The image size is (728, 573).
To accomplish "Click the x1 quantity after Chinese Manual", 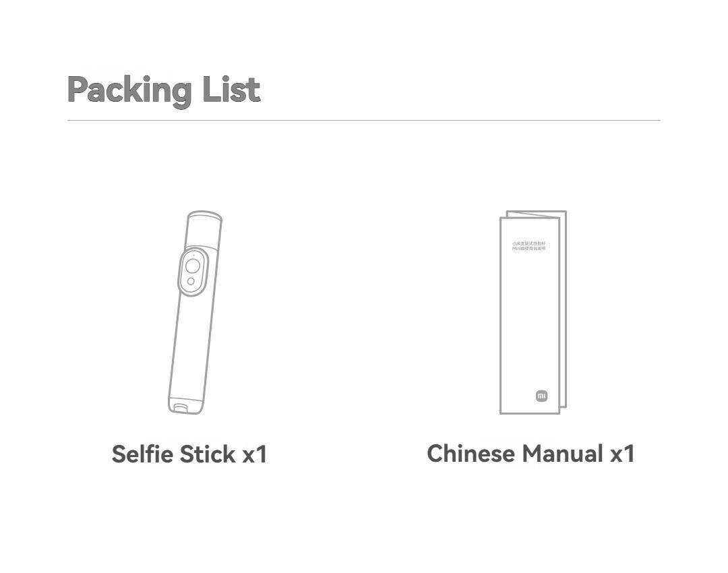I will tap(623, 454).
